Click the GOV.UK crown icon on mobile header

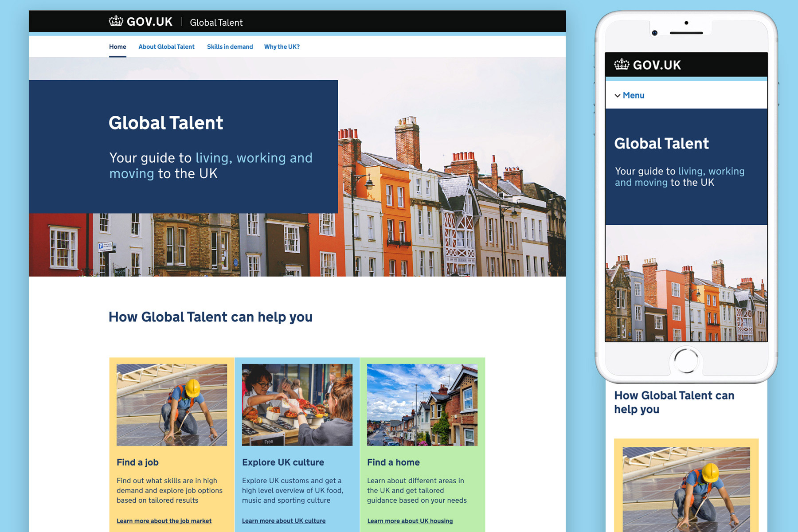622,65
